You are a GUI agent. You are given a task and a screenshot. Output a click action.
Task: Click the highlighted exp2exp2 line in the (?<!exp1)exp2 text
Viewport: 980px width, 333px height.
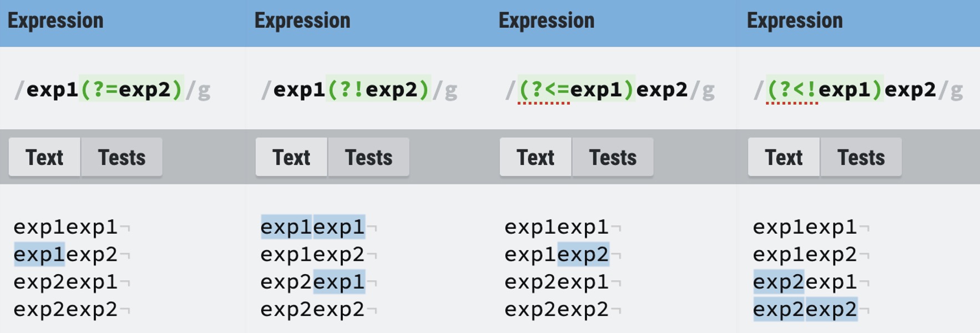pyautogui.click(x=805, y=309)
